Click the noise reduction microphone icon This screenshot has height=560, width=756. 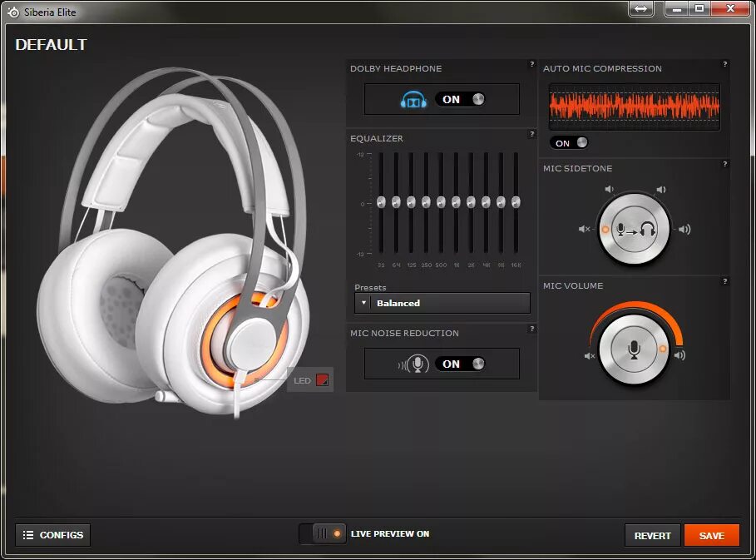tap(413, 364)
